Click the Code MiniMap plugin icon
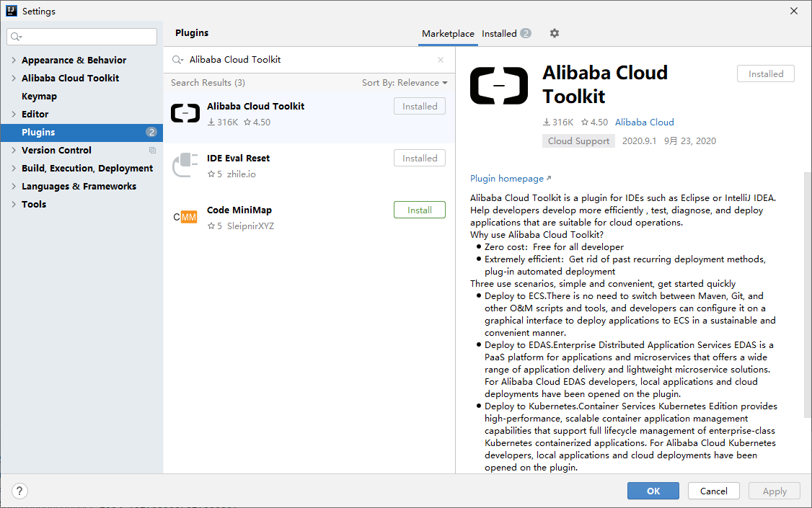Viewport: 812px width, 508px height. point(185,217)
